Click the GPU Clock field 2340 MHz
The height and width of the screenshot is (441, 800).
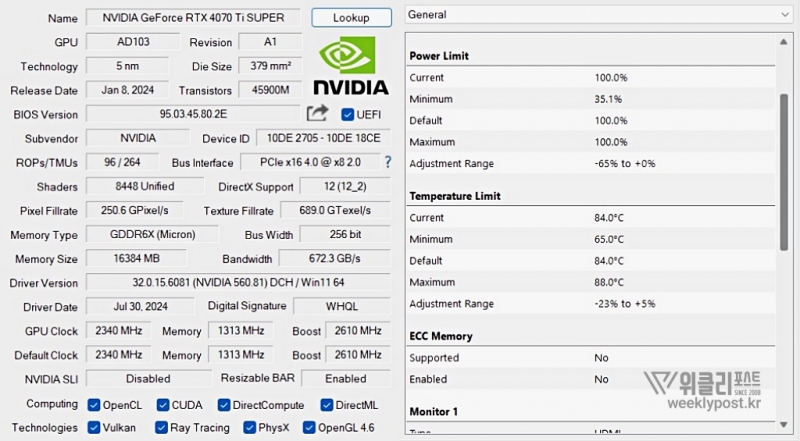(x=118, y=331)
